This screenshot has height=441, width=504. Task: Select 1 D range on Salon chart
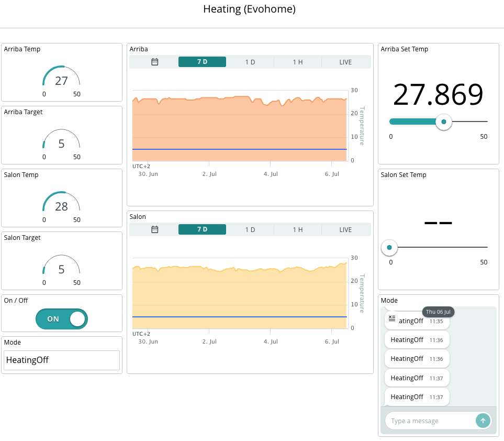(x=250, y=229)
